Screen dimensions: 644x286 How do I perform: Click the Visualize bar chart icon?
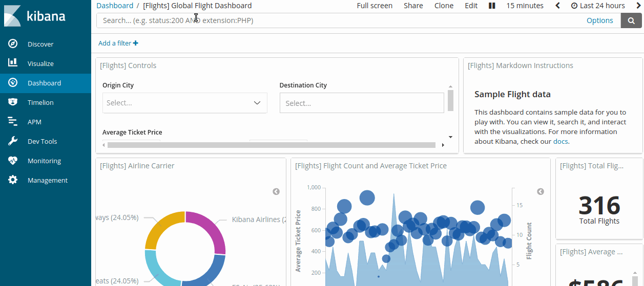13,63
